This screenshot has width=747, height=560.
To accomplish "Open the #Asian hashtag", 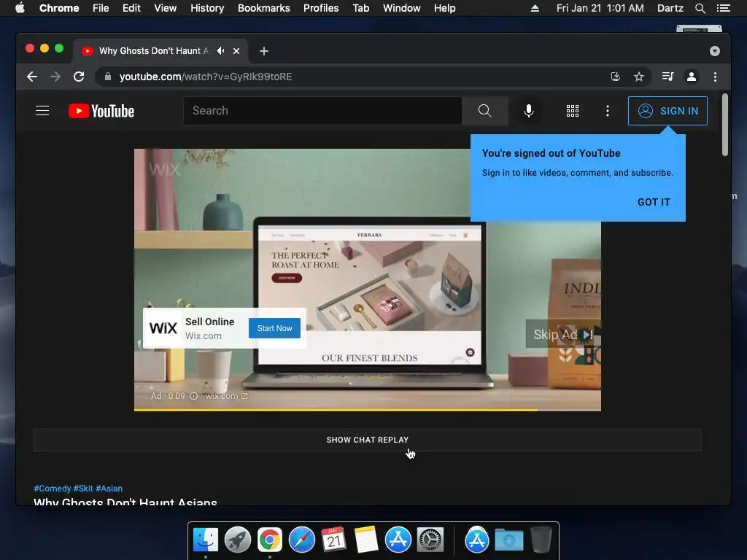I will (x=109, y=489).
